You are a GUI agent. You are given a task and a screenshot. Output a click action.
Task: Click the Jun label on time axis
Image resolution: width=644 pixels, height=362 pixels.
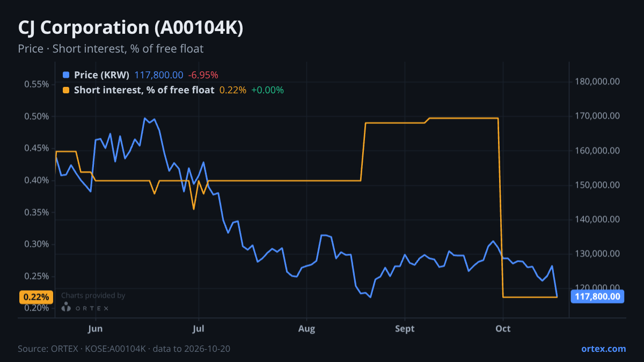coord(95,328)
